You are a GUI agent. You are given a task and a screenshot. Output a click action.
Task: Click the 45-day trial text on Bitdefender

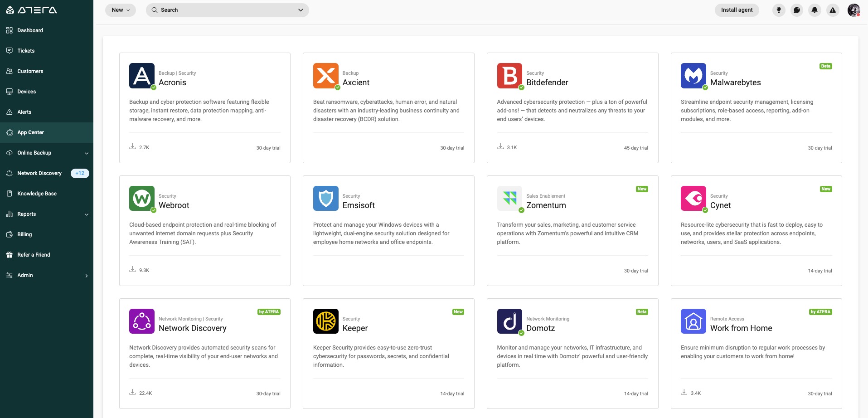[x=636, y=148]
